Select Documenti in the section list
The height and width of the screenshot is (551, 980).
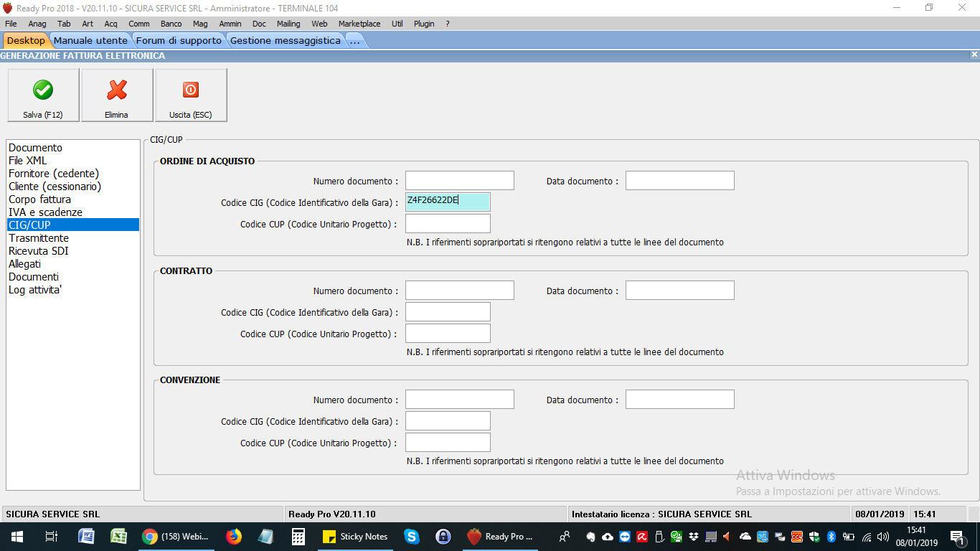72,277
